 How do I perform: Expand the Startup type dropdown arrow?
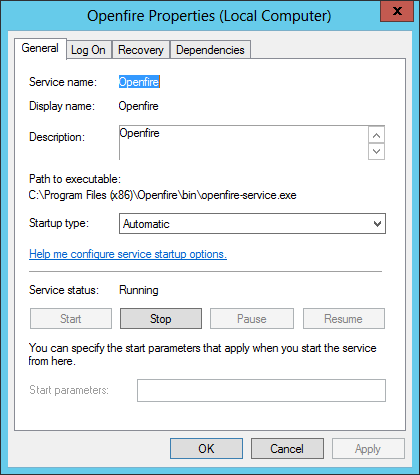click(x=377, y=224)
